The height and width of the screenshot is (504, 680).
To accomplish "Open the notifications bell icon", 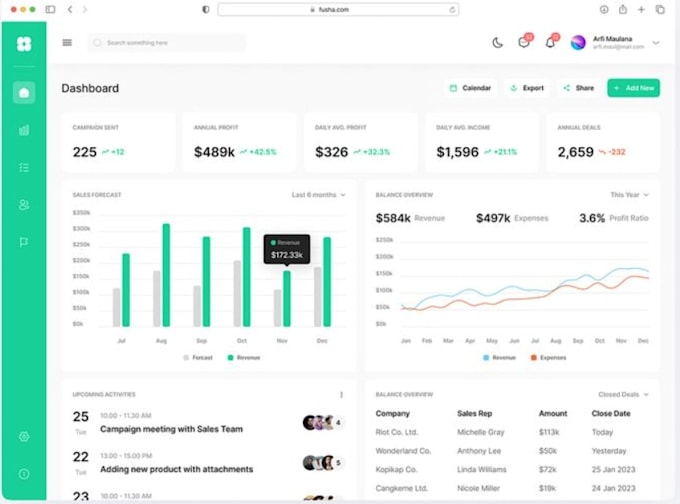I will (x=550, y=43).
